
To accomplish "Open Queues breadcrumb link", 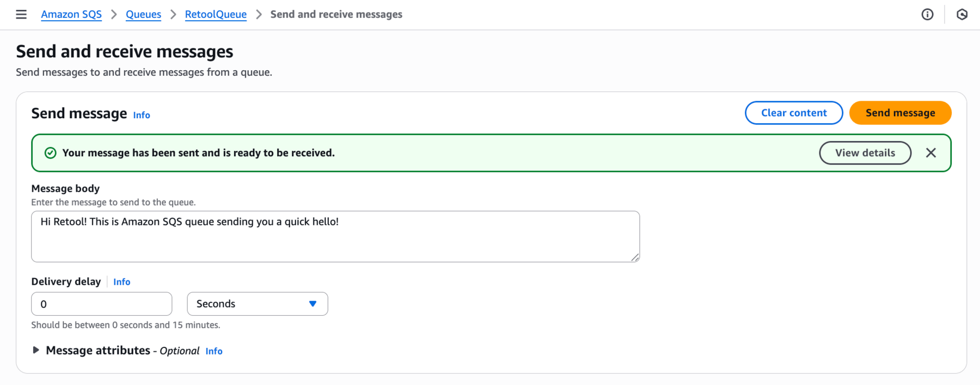I will tap(143, 14).
